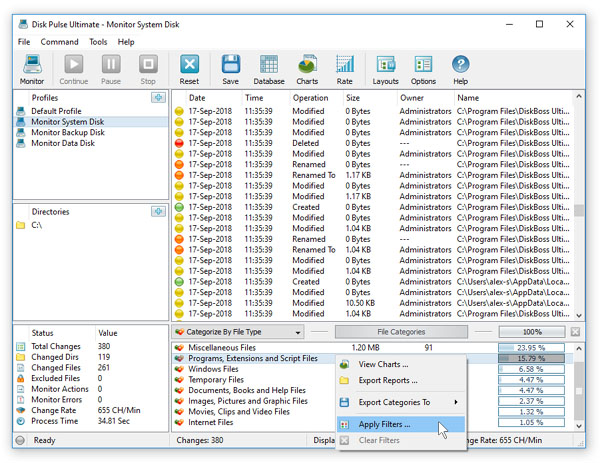Expand the Export Categories To submenu
The height and width of the screenshot is (463, 600).
point(401,402)
